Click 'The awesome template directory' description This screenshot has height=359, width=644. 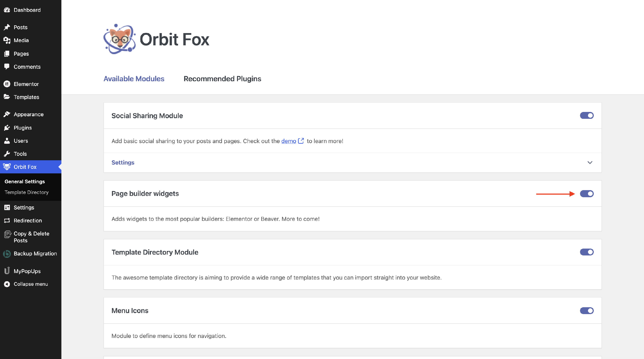point(276,278)
